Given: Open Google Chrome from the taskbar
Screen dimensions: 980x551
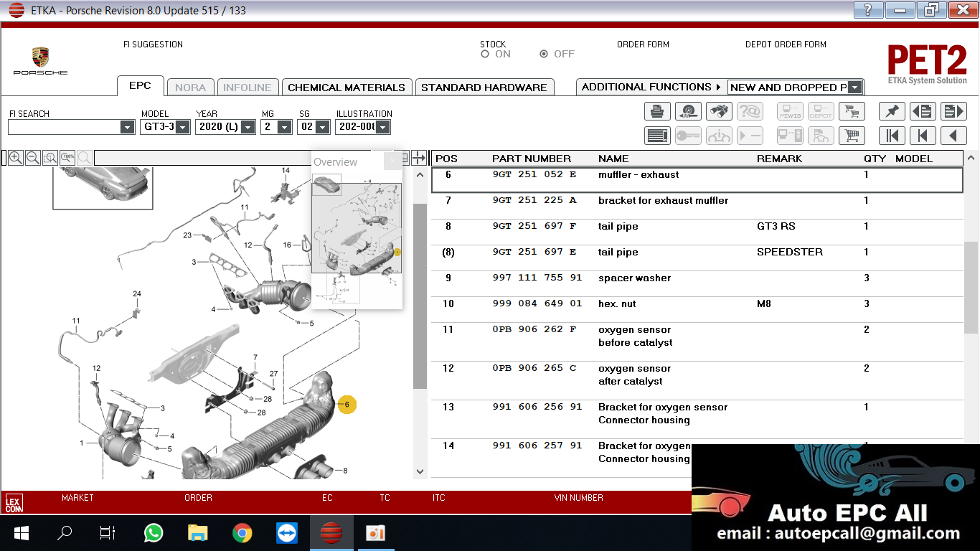Looking at the screenshot, I should tap(242, 533).
